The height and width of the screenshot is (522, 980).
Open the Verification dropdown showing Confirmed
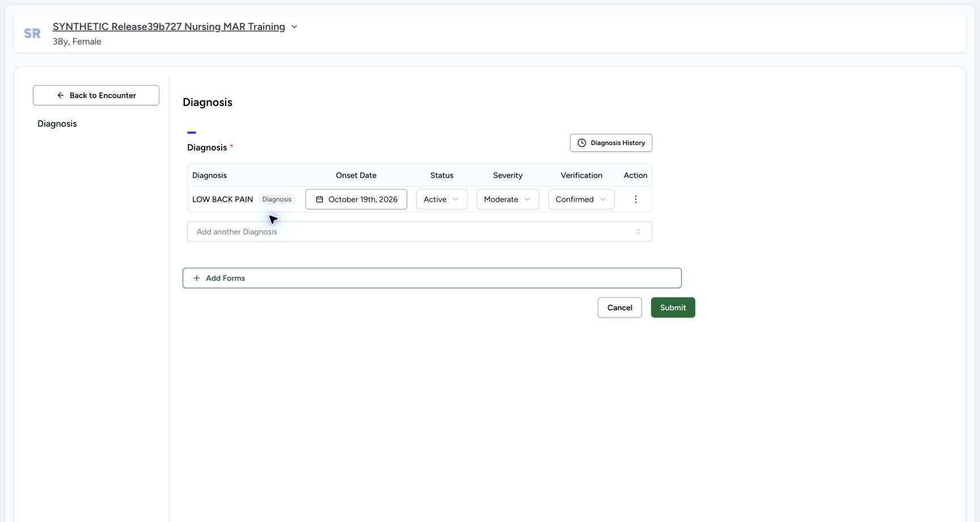pos(581,200)
